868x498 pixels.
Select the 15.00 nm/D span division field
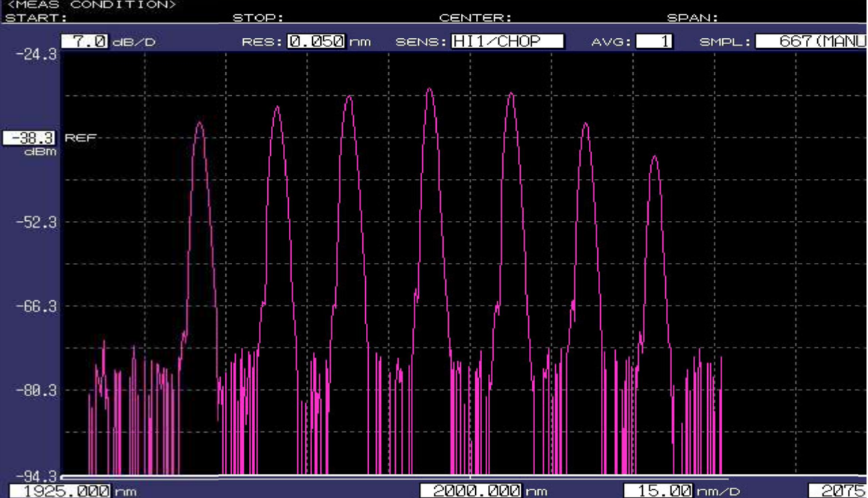pyautogui.click(x=658, y=491)
